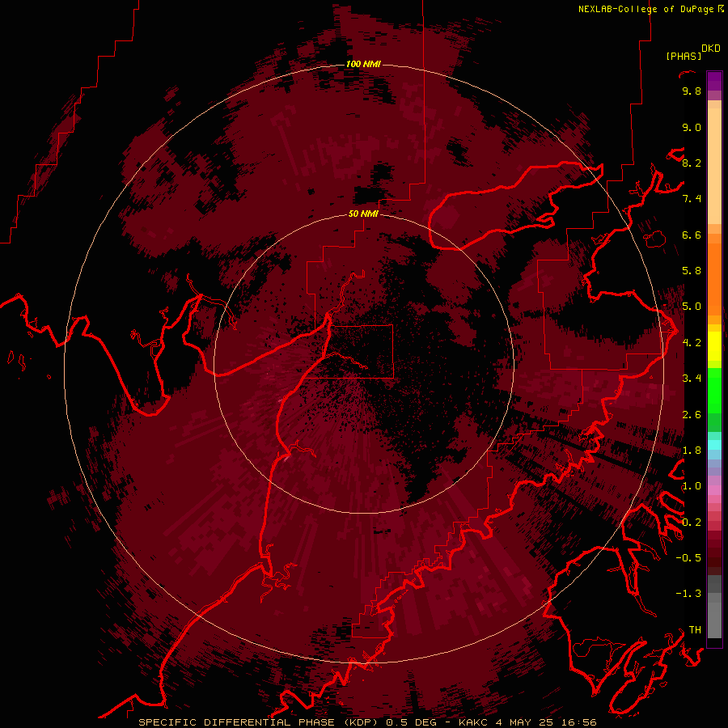Click the 5.8 color scale value
This screenshot has width=728, height=728.
pos(692,271)
